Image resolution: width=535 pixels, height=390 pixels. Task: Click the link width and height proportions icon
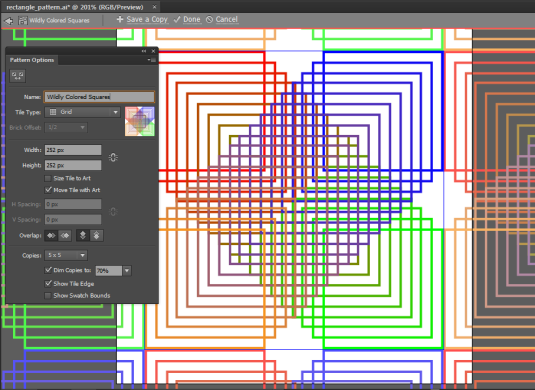(113, 157)
